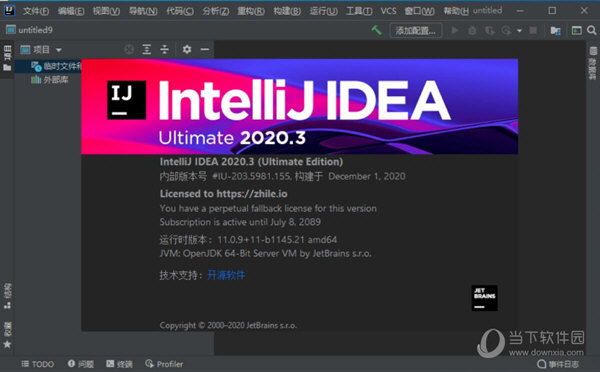This screenshot has height=372, width=600.
Task: Open the Project panel gear settings
Action: click(x=187, y=49)
